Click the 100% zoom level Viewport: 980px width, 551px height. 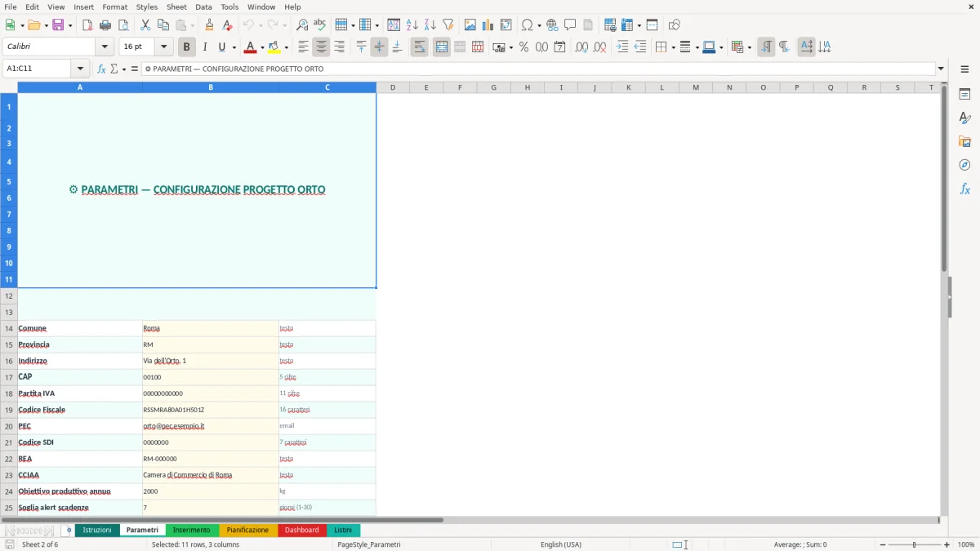(x=965, y=544)
